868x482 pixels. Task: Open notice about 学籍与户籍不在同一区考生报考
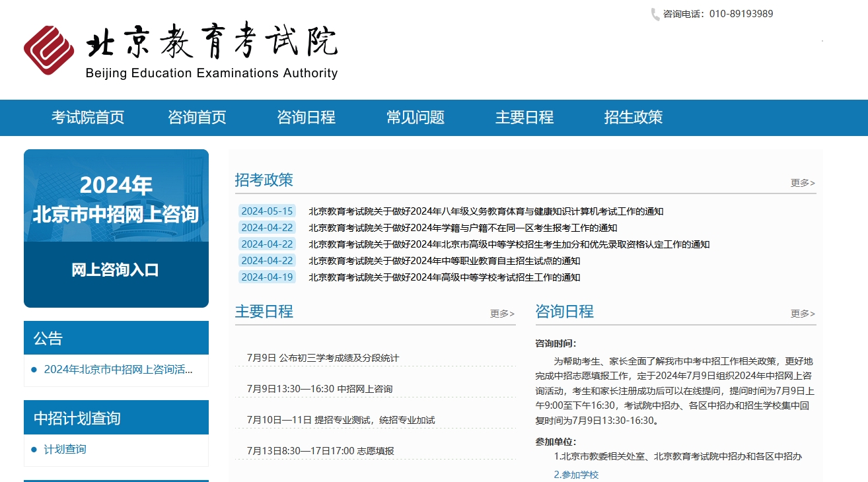click(x=462, y=228)
